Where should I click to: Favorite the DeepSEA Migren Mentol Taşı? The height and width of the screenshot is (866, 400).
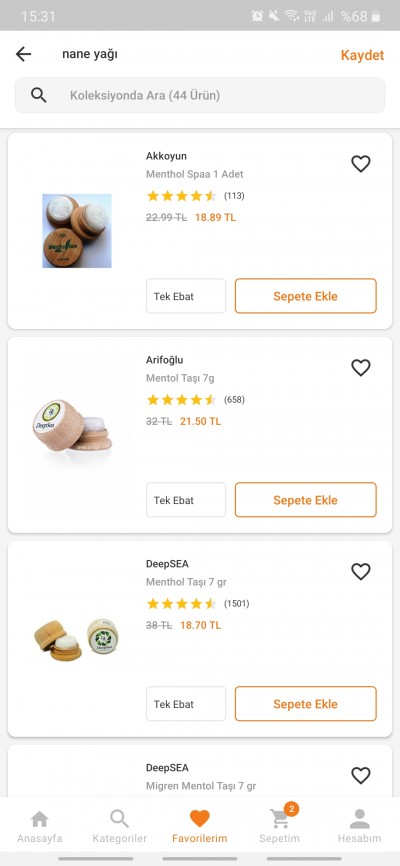361,775
